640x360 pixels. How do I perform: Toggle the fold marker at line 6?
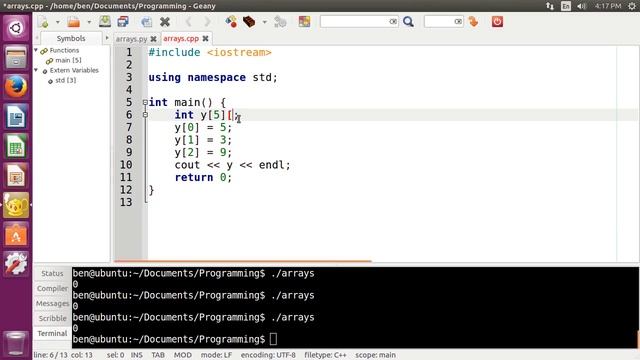click(145, 115)
